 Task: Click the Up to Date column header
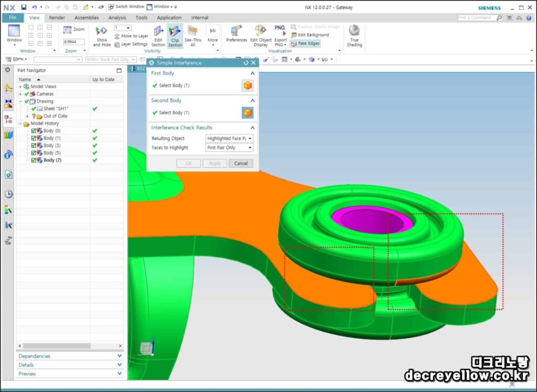(x=106, y=80)
